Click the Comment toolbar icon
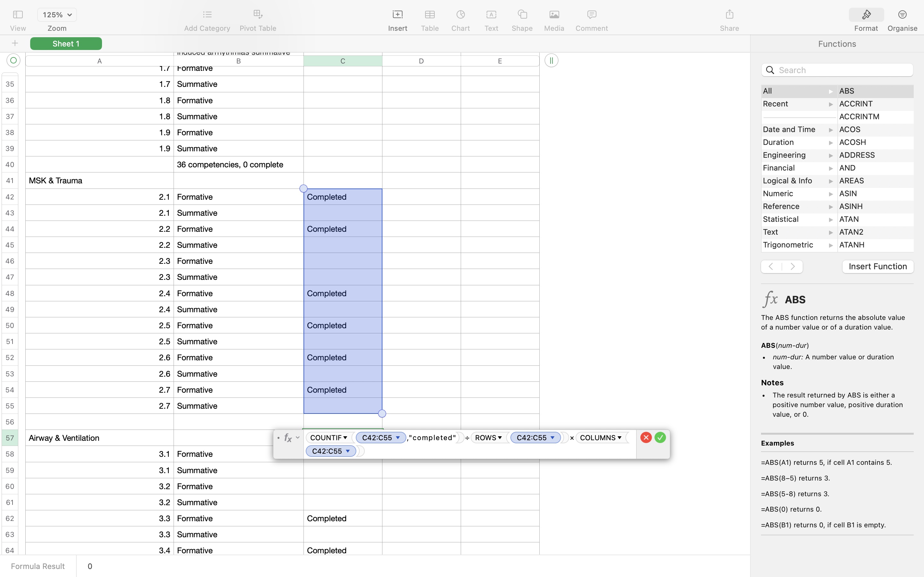 [591, 15]
